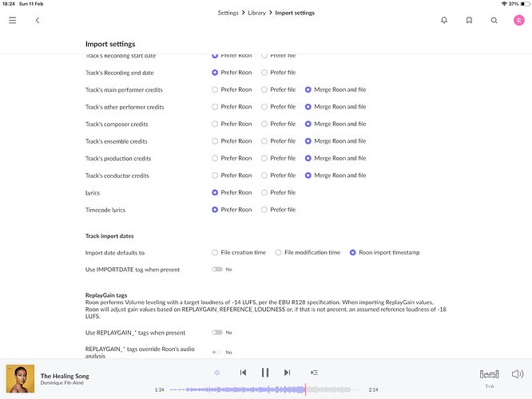532x399 pixels.
Task: Open the bookmarks icon
Action: tap(469, 20)
